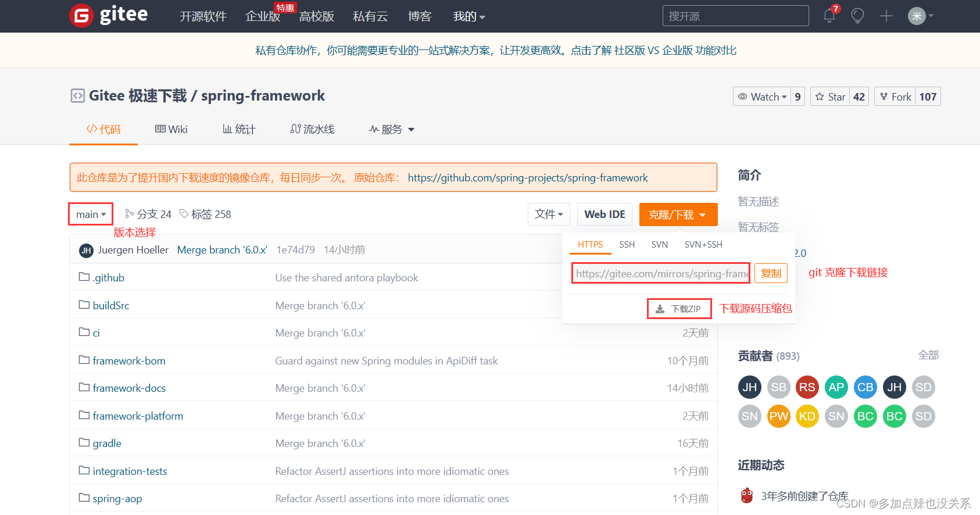Open buildSrc folder
The width and height of the screenshot is (980, 515).
111,305
